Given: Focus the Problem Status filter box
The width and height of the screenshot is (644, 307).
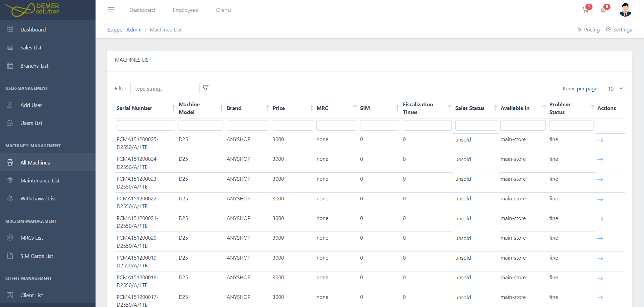Looking at the screenshot, I should coord(572,125).
